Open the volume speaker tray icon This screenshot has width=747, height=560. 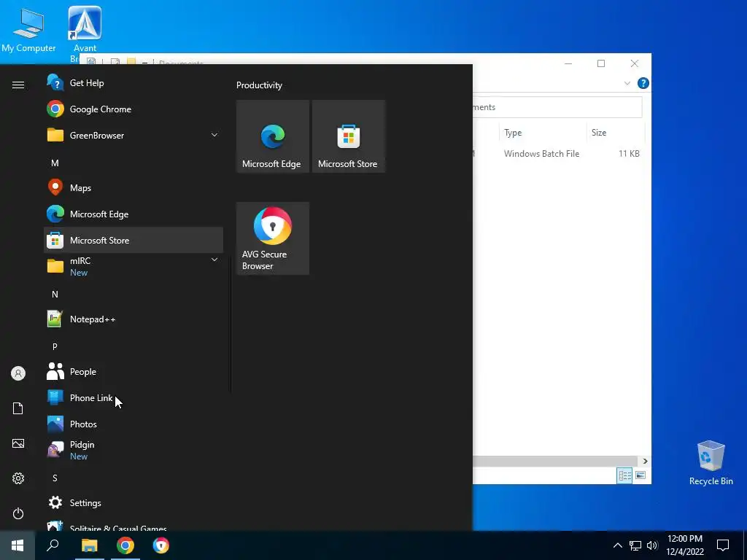coord(652,545)
